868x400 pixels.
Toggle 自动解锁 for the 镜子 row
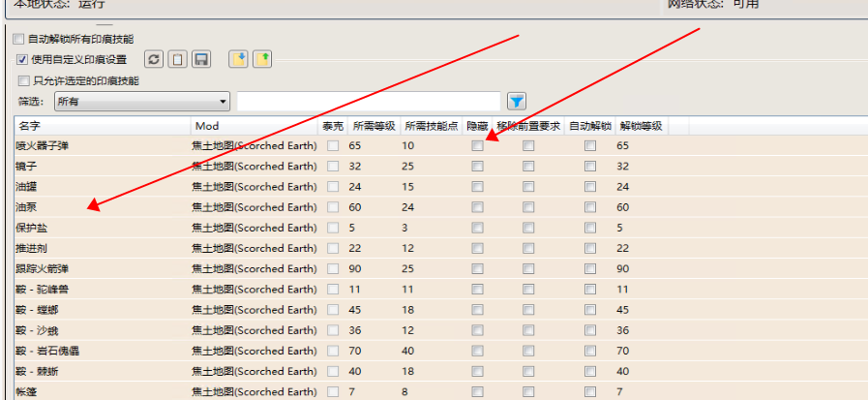pyautogui.click(x=589, y=166)
